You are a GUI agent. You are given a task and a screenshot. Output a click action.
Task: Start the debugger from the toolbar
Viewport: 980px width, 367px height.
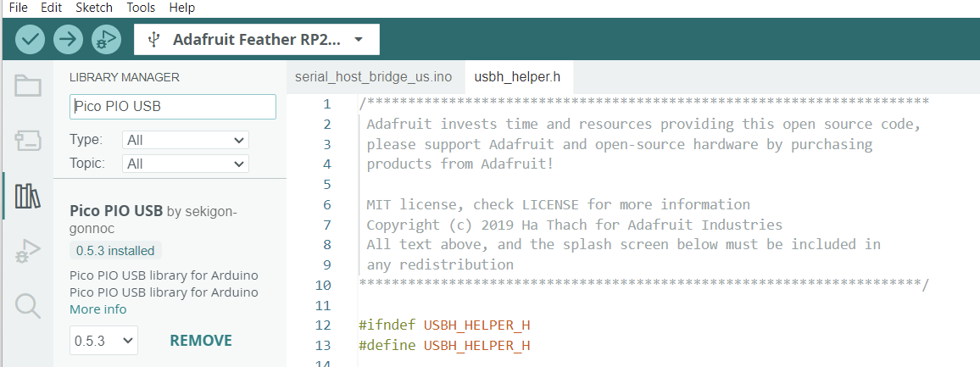point(105,39)
